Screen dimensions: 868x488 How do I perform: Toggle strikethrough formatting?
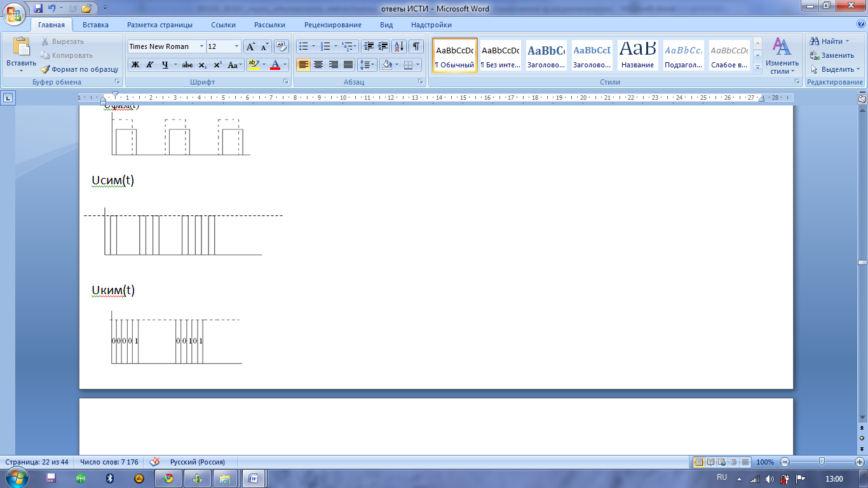(x=187, y=65)
